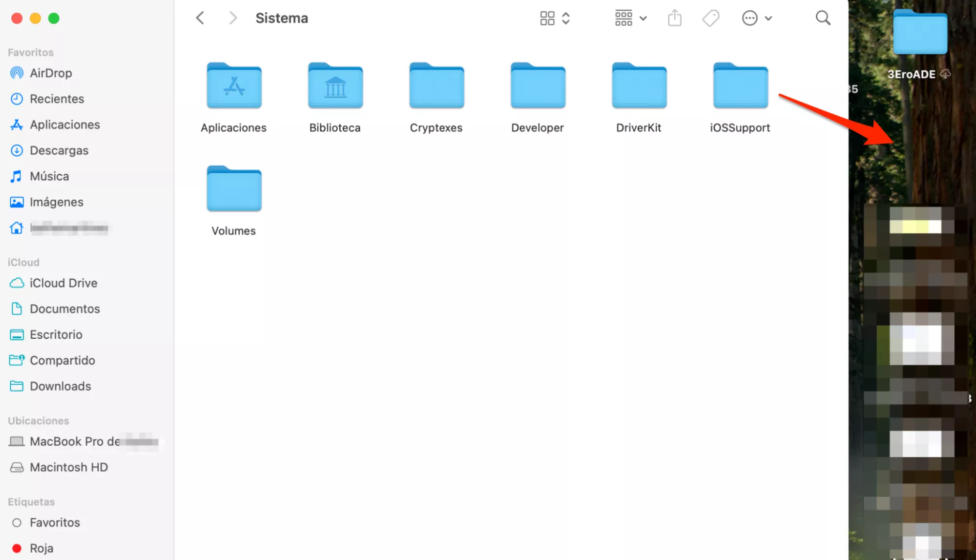Select the 3EroADE desktop folder
This screenshot has height=560, width=976.
[919, 33]
